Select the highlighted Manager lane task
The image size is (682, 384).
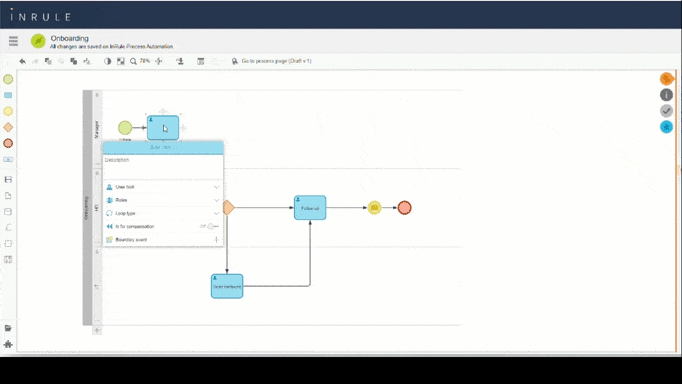coord(163,128)
